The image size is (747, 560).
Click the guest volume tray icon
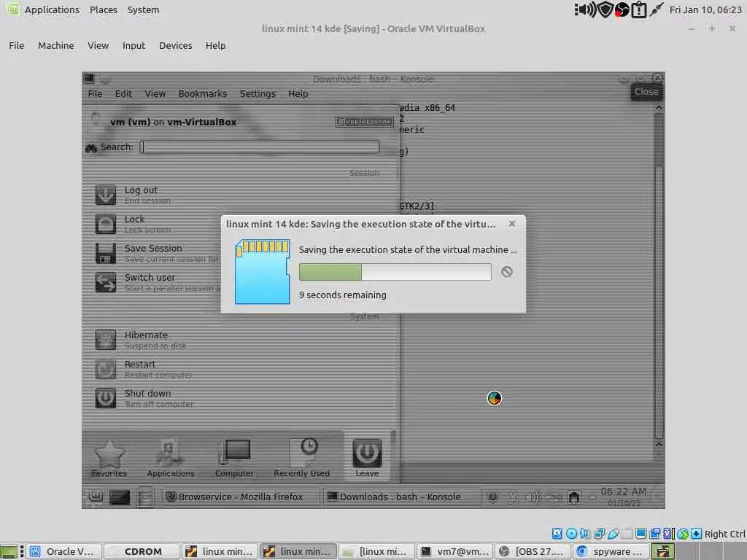pyautogui.click(x=533, y=497)
